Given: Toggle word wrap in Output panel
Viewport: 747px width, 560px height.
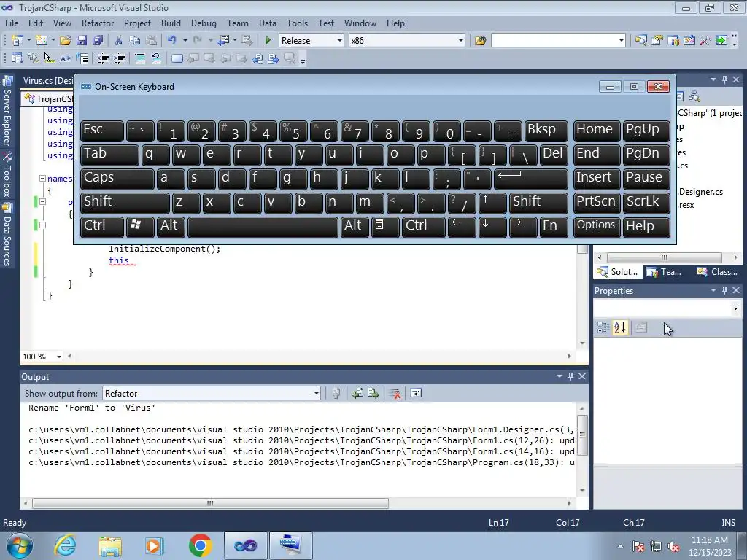Looking at the screenshot, I should point(416,393).
